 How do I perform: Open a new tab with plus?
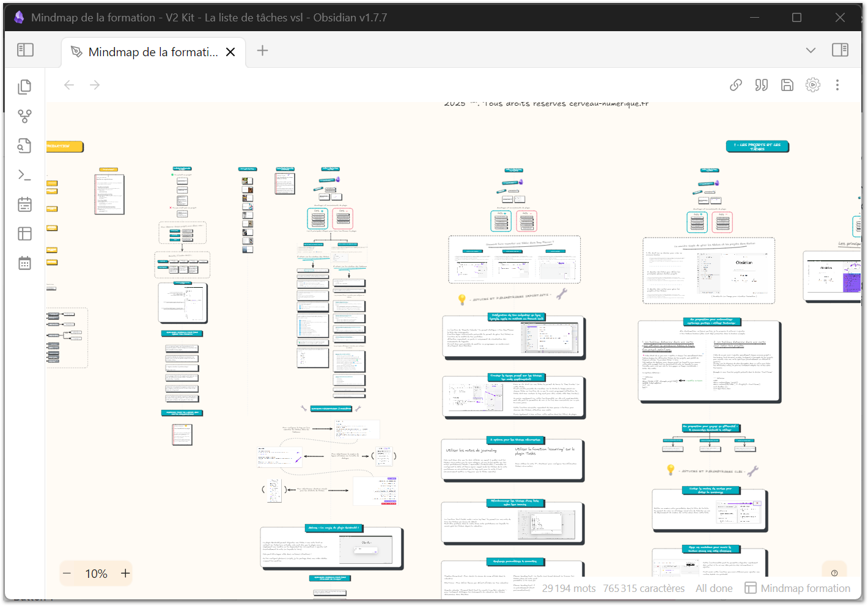[x=262, y=50]
